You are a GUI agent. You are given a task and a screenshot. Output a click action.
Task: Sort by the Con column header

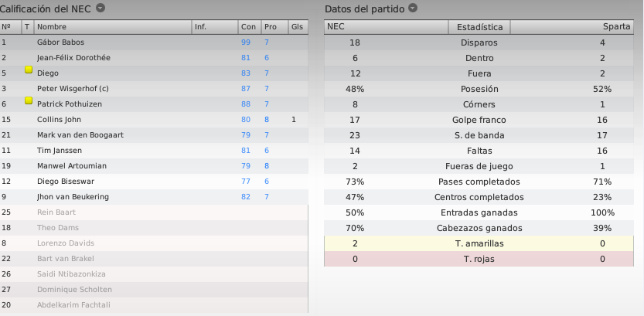pyautogui.click(x=249, y=27)
